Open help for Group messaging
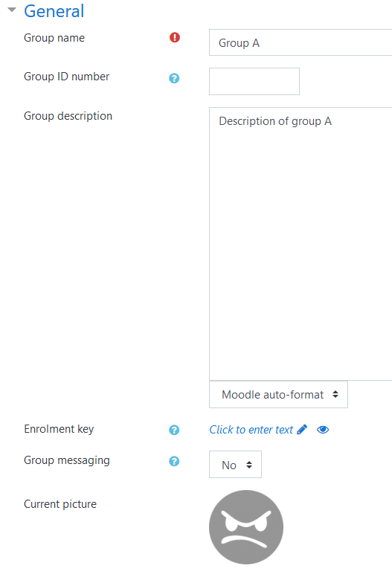 (x=174, y=461)
